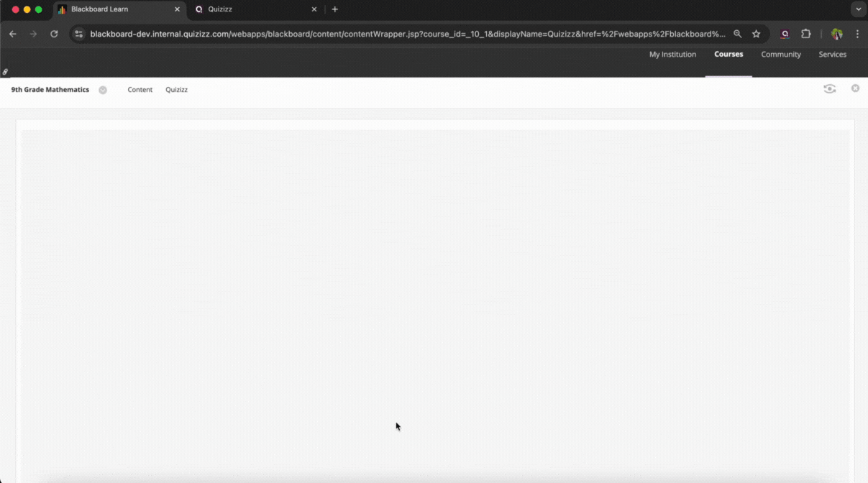Image resolution: width=868 pixels, height=483 pixels.
Task: Expand the tab search dropdown
Action: 858,9
